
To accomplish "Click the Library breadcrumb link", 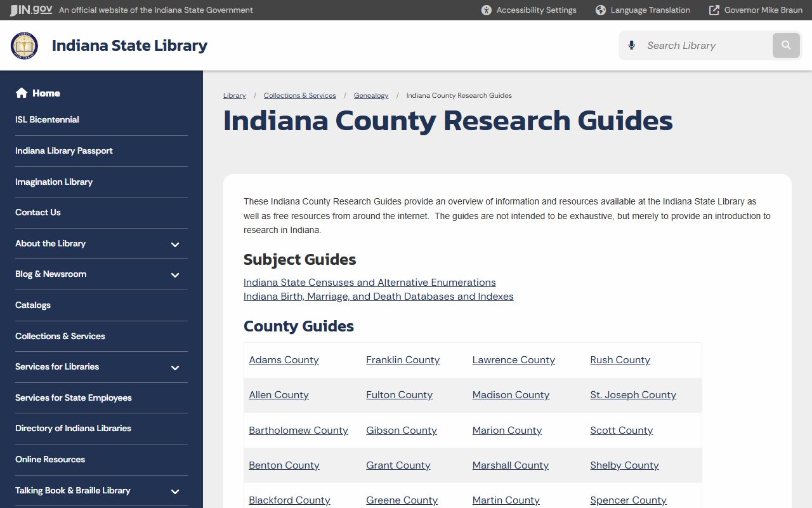I will click(235, 95).
